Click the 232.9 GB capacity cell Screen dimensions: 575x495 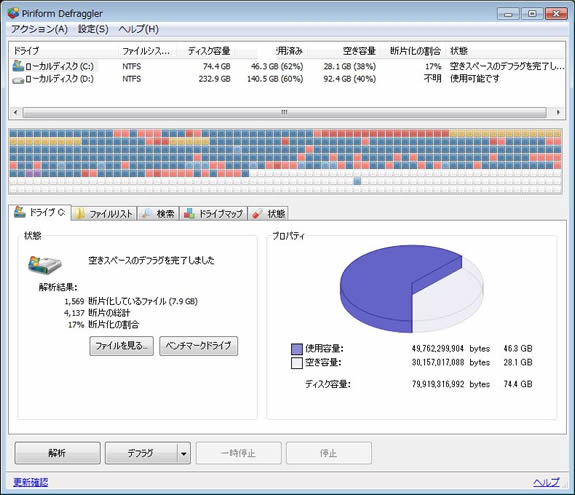point(215,79)
